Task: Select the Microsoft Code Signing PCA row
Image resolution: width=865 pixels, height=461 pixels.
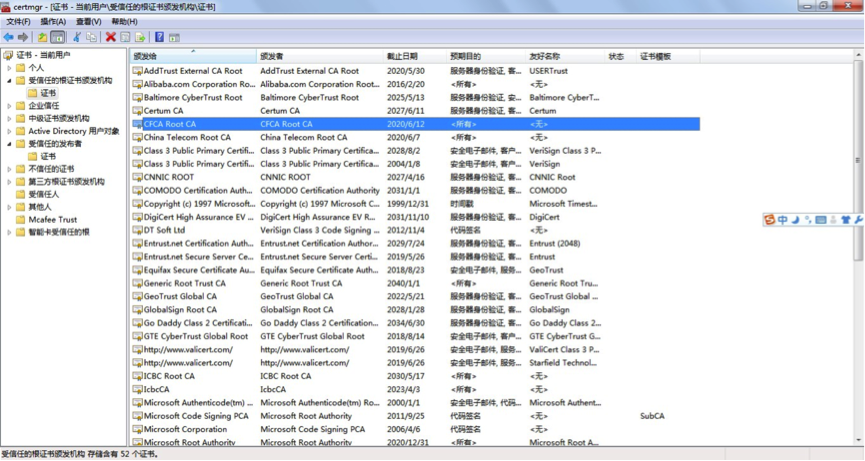Action: pos(416,416)
